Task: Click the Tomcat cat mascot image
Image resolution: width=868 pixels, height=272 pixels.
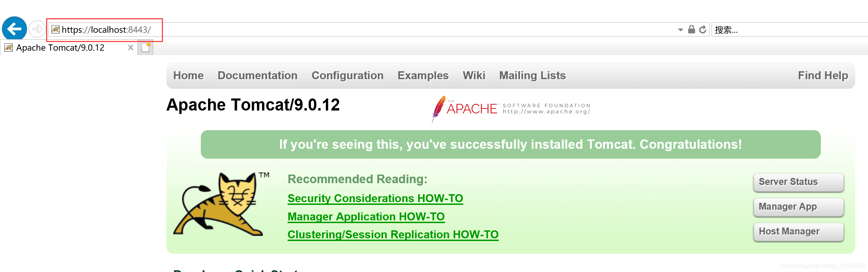Action: tap(220, 205)
